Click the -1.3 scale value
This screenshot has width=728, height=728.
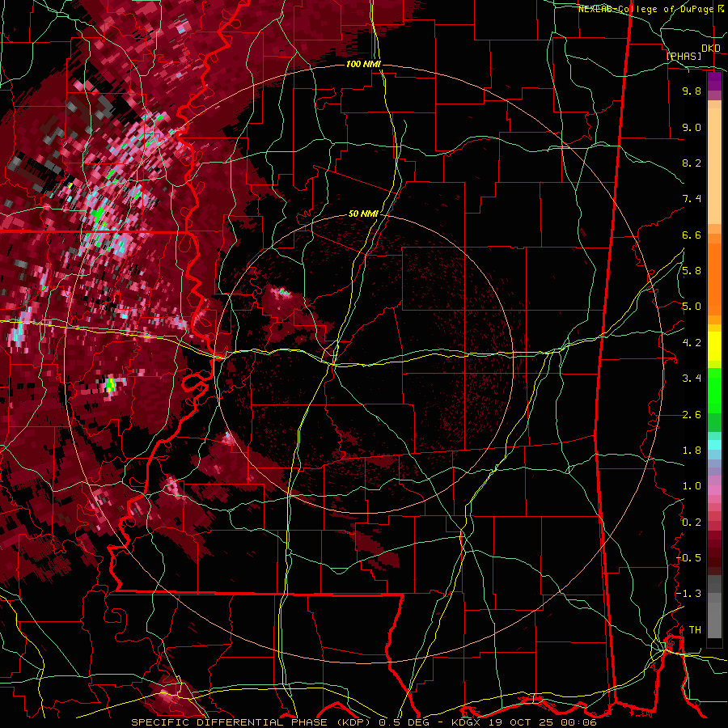[x=688, y=594]
